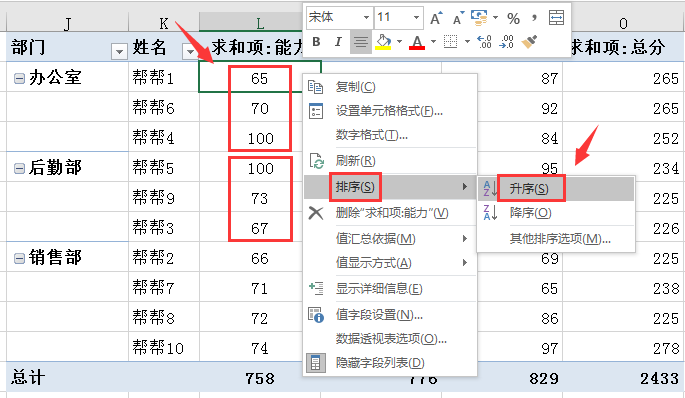Toggle bold in the mini toolbar
Viewport: 685px width, 398px height.
(317, 42)
